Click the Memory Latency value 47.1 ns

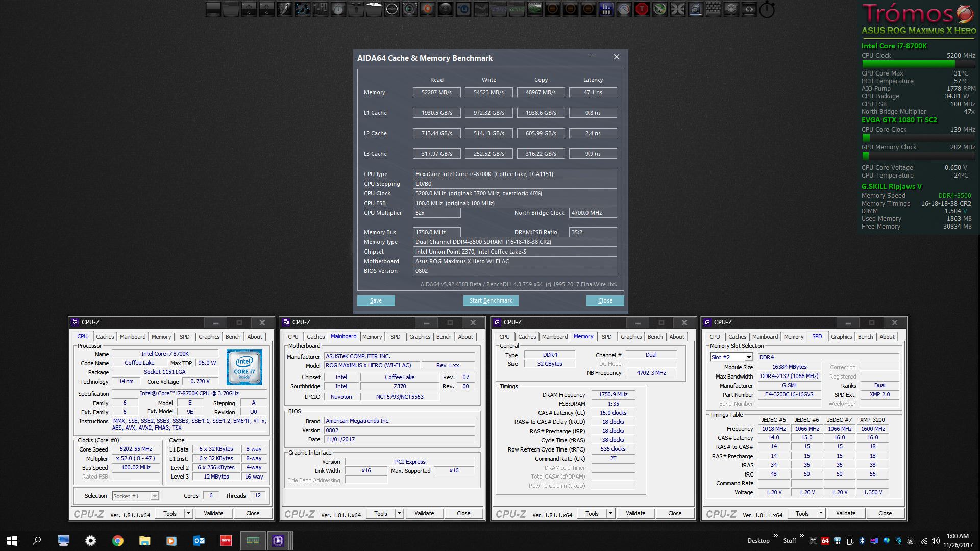593,92
